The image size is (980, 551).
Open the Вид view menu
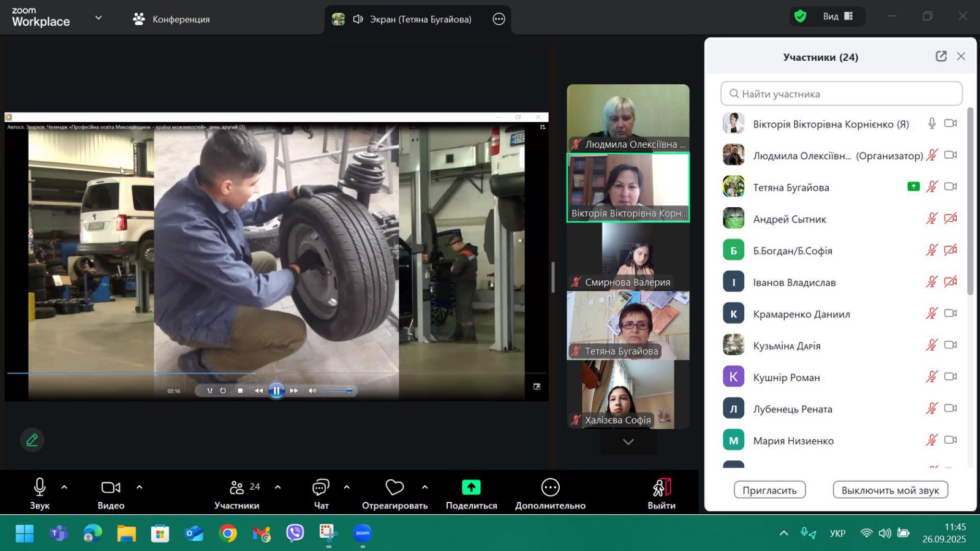pyautogui.click(x=837, y=17)
